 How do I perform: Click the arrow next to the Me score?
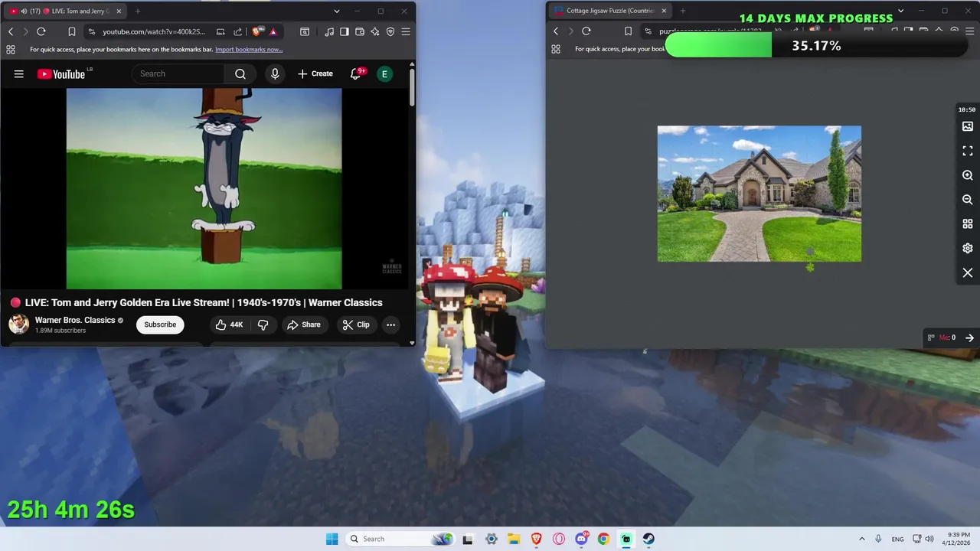point(969,337)
